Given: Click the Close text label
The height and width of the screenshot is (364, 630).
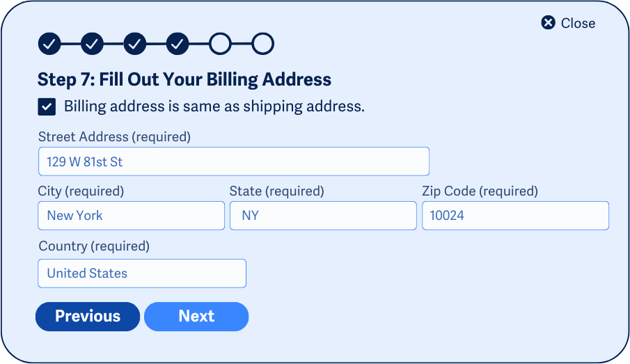Looking at the screenshot, I should (x=578, y=24).
